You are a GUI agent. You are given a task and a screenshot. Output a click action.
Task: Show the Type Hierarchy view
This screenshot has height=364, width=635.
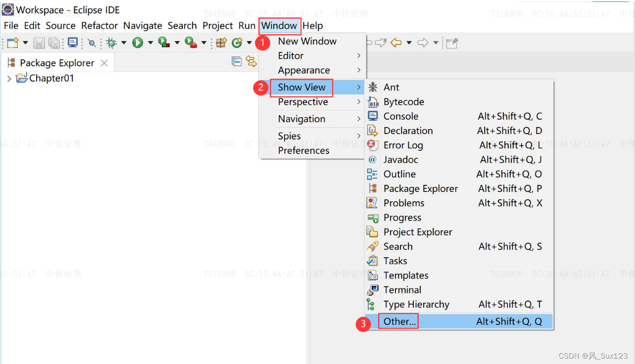(459, 305)
